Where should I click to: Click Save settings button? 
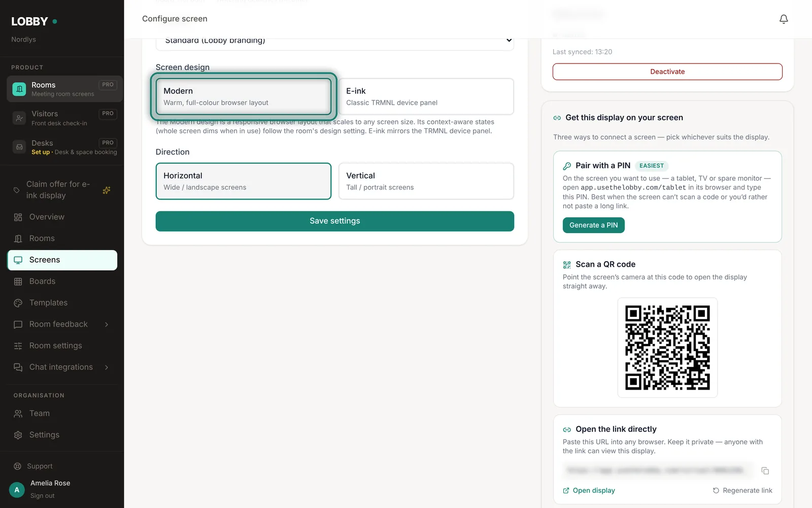coord(335,221)
